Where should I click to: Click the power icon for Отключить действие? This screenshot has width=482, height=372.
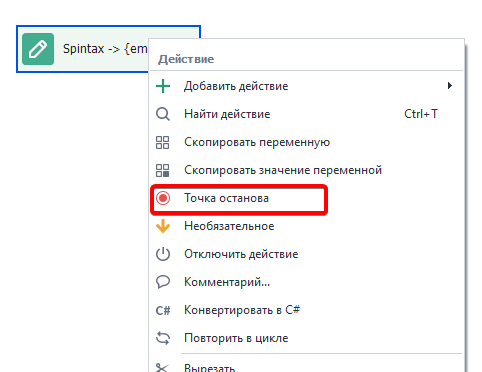coord(163,254)
